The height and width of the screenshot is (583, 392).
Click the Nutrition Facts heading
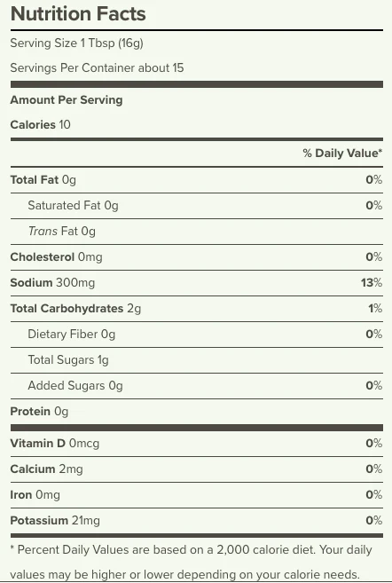tap(78, 14)
